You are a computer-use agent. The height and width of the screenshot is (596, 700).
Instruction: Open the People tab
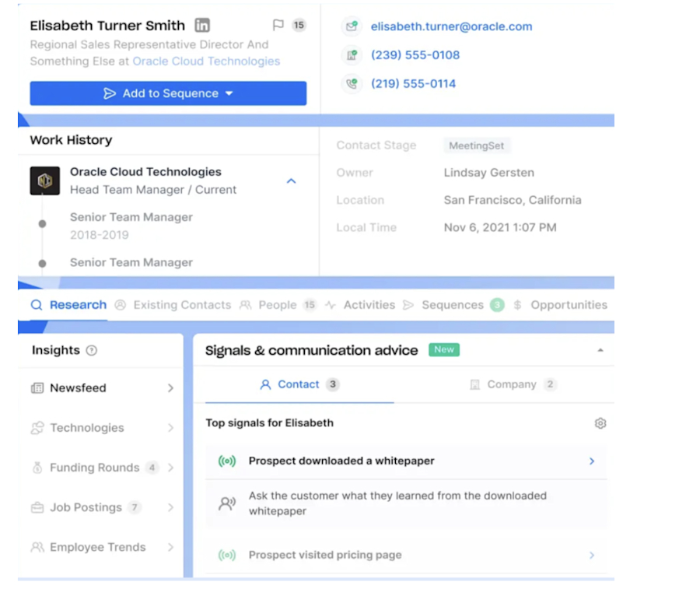(278, 305)
